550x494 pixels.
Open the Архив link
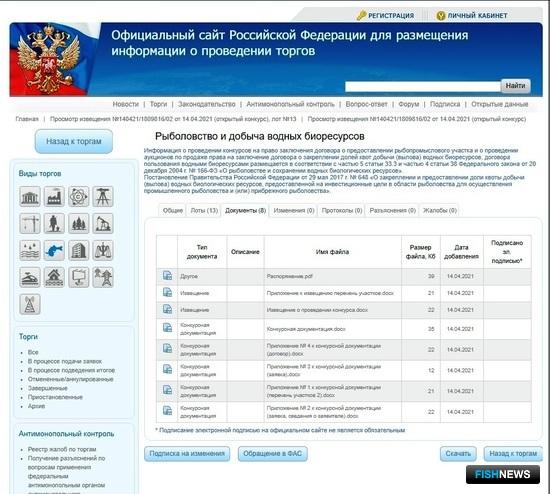[x=36, y=406]
